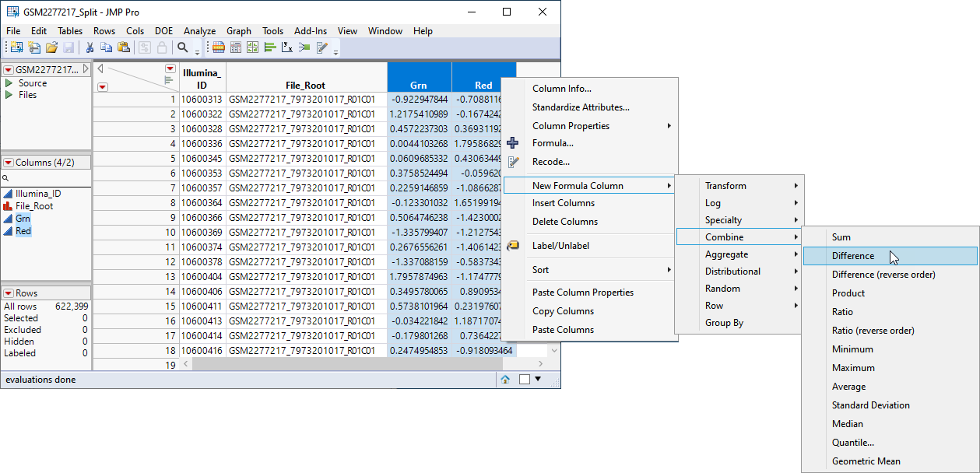Run the Source table script
The image size is (980, 473).
tap(9, 83)
